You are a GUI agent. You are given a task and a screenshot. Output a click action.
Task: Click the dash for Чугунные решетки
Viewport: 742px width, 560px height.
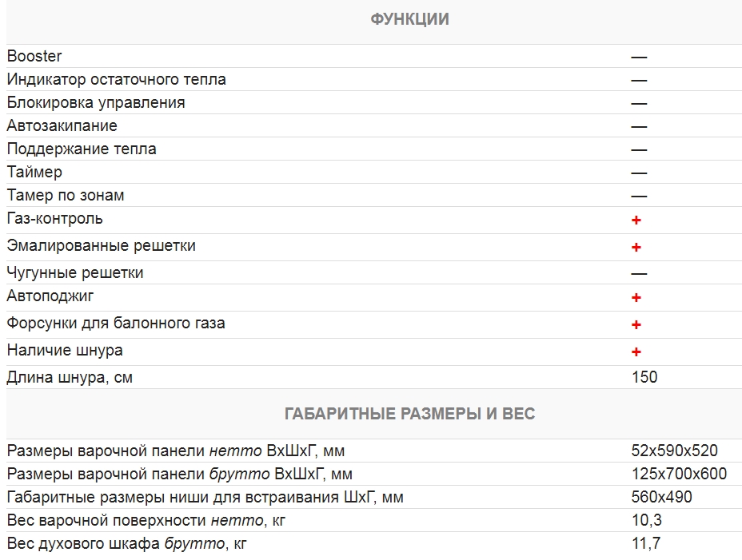pos(638,274)
